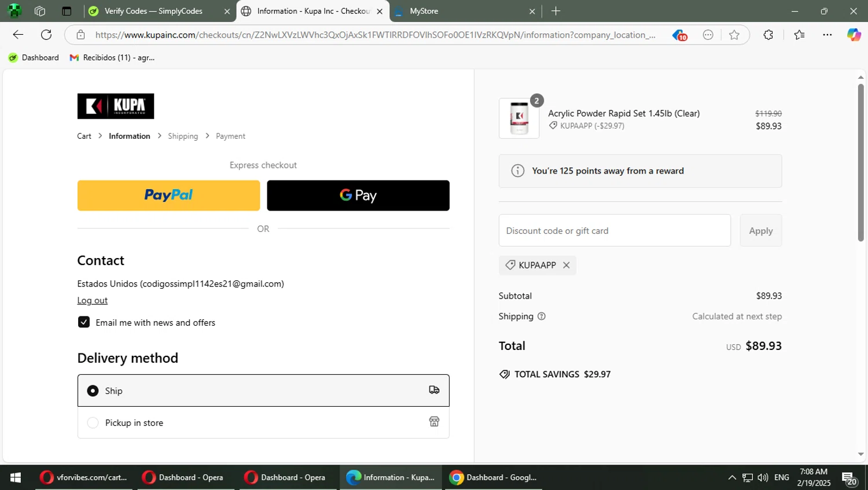
Task: Click the Apply discount button
Action: click(x=760, y=230)
